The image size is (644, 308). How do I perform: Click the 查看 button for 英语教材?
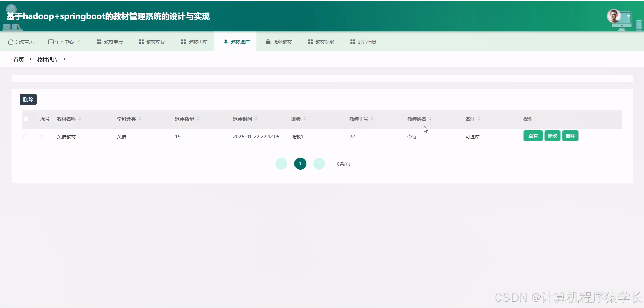tap(533, 136)
